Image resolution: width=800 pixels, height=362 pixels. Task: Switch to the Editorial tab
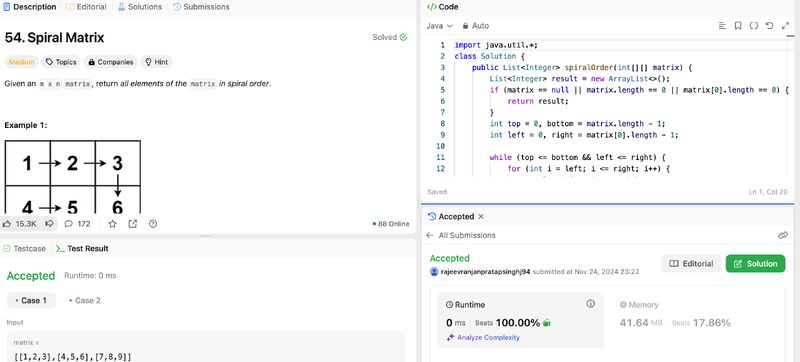click(x=86, y=7)
